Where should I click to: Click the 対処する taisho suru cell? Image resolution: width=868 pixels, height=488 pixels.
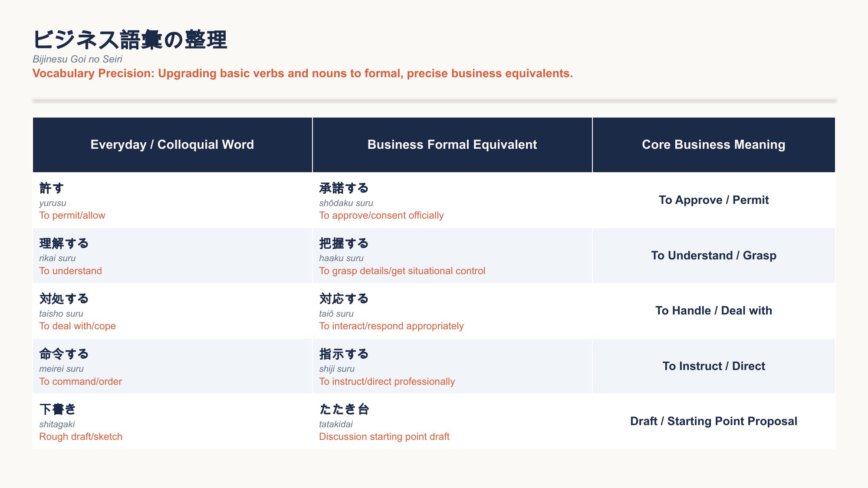click(172, 311)
